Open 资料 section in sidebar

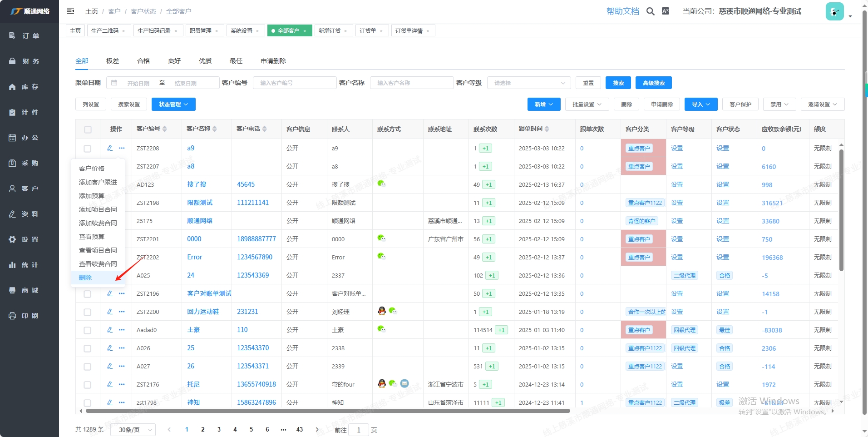click(30, 214)
